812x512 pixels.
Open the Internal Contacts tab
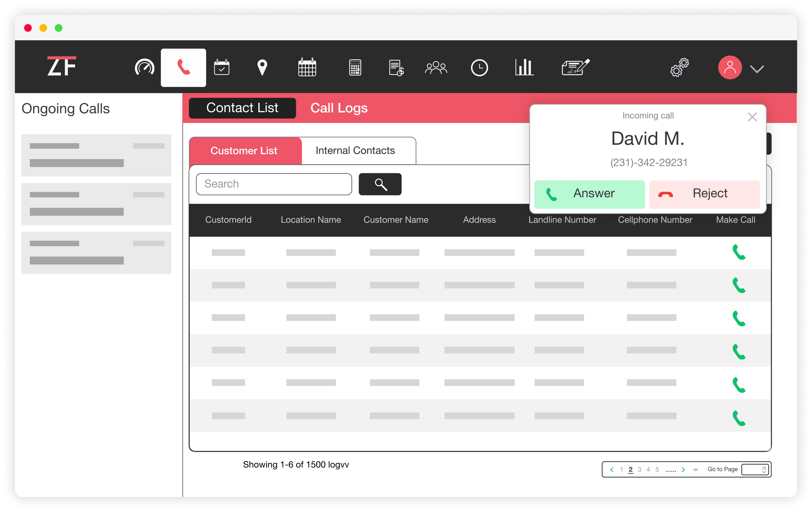pos(355,150)
